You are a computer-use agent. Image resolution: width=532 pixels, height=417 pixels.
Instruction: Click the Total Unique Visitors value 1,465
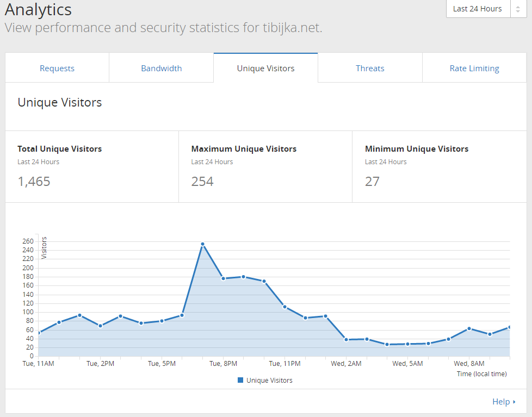tap(34, 182)
